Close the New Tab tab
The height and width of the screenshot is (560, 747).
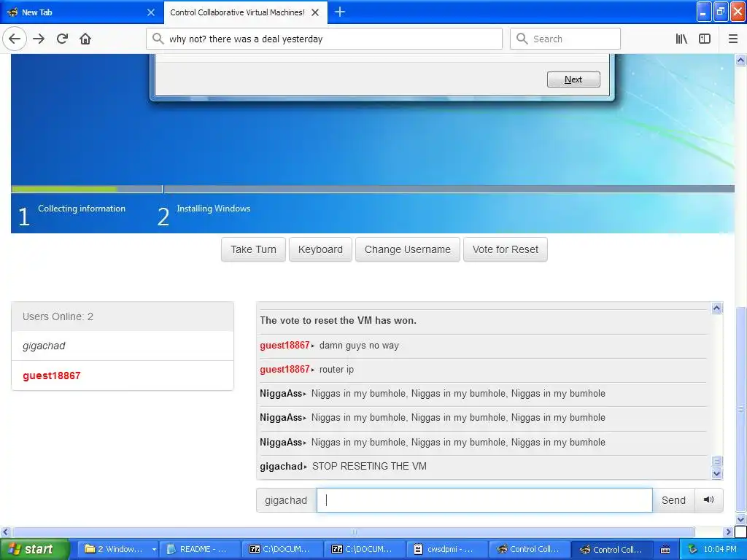click(151, 12)
